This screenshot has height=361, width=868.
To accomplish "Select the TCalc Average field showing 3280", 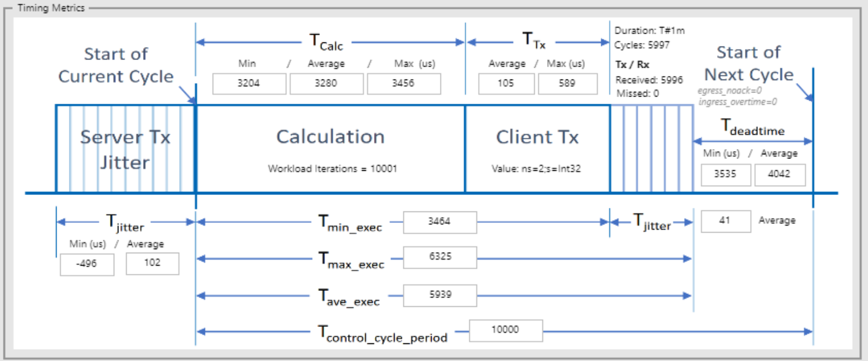I will click(326, 84).
